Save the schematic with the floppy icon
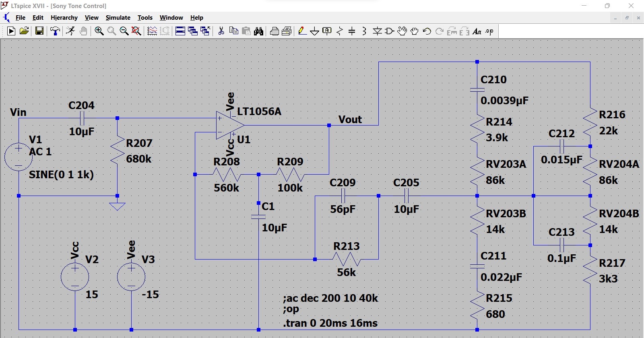 click(39, 31)
